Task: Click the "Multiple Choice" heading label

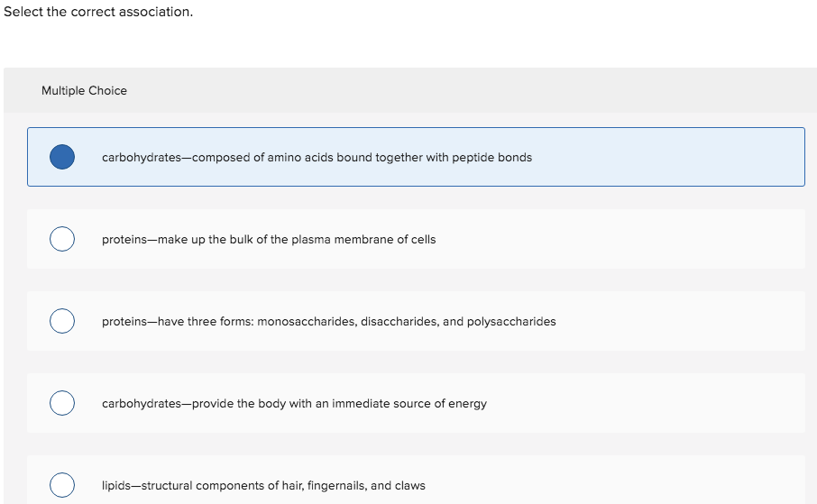Action: (84, 90)
